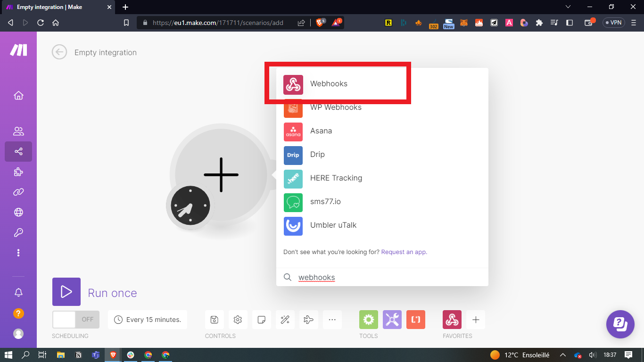Follow the Request an app link
The width and height of the screenshot is (644, 362).
tap(404, 252)
